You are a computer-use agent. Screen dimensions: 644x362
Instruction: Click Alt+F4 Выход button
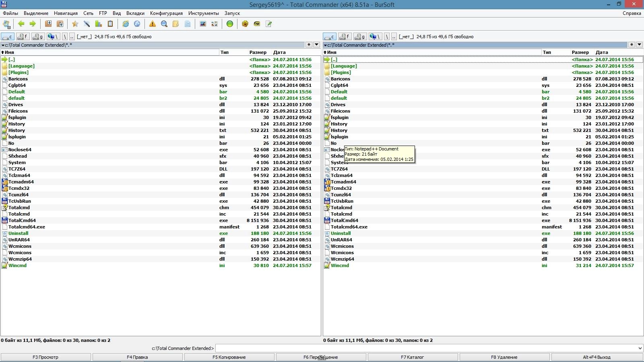pyautogui.click(x=597, y=357)
